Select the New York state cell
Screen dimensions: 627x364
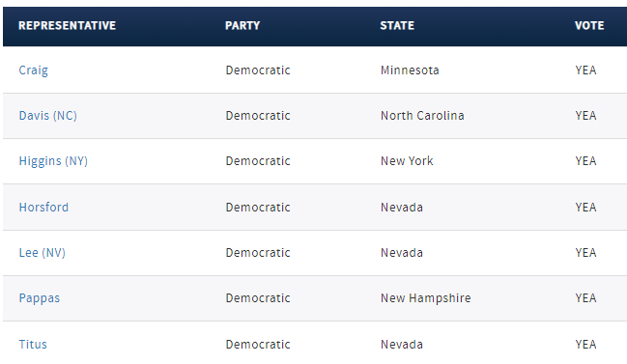407,161
